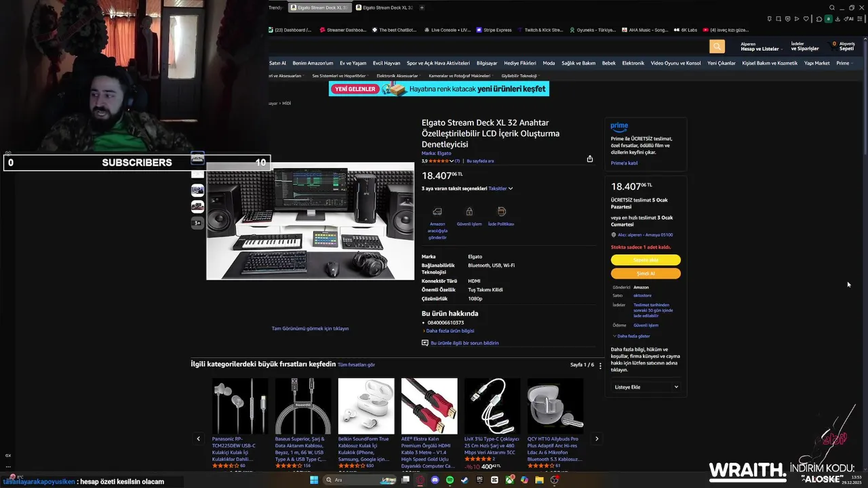Screen dimensions: 868x488
Task: Open the rating stars popover chevron
Action: (452, 161)
